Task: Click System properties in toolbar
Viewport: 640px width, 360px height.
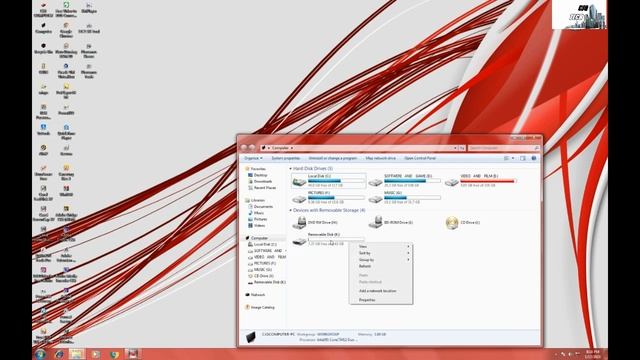Action: [286, 158]
